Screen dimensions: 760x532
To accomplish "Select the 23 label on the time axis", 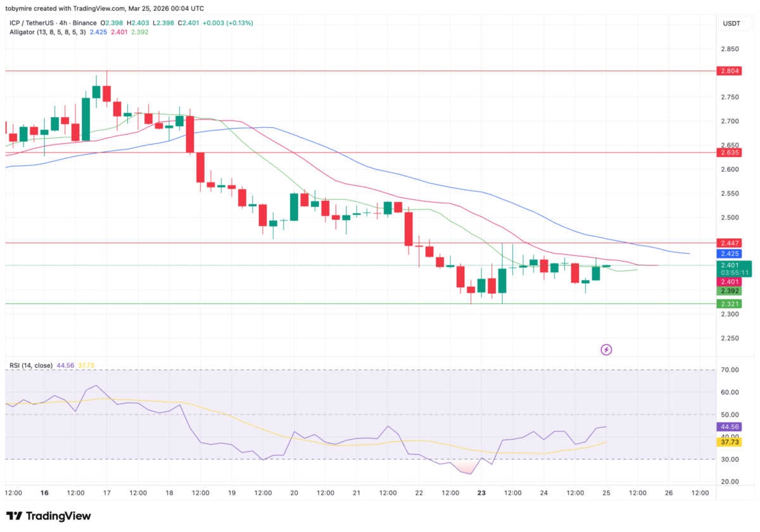I will (481, 492).
